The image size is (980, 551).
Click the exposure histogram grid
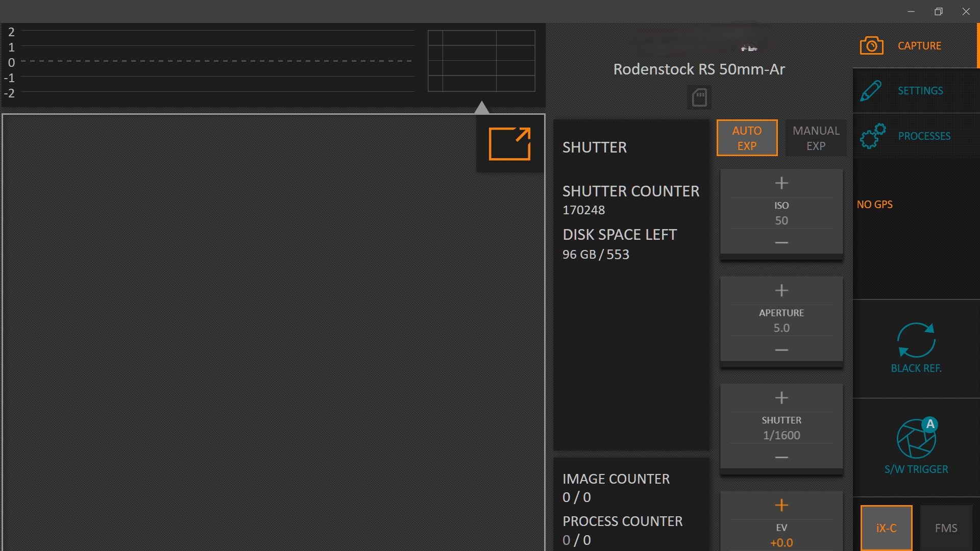[481, 61]
